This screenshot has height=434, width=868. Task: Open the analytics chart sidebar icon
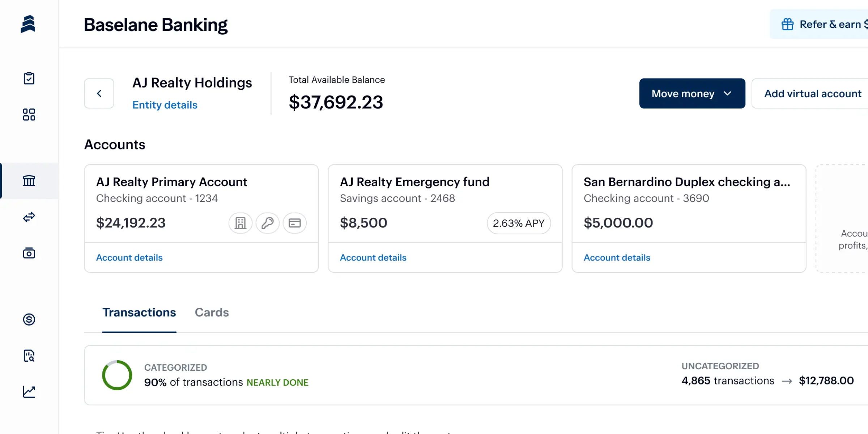(x=29, y=392)
